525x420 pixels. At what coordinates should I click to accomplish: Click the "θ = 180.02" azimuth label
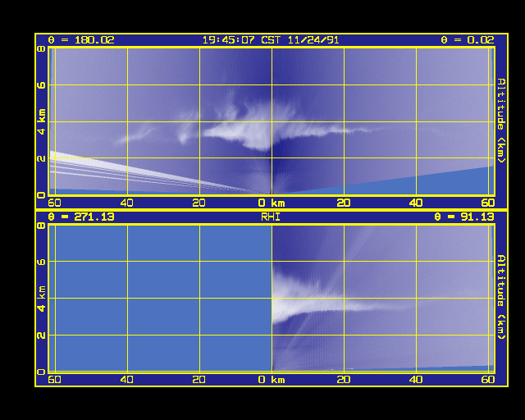(81, 40)
